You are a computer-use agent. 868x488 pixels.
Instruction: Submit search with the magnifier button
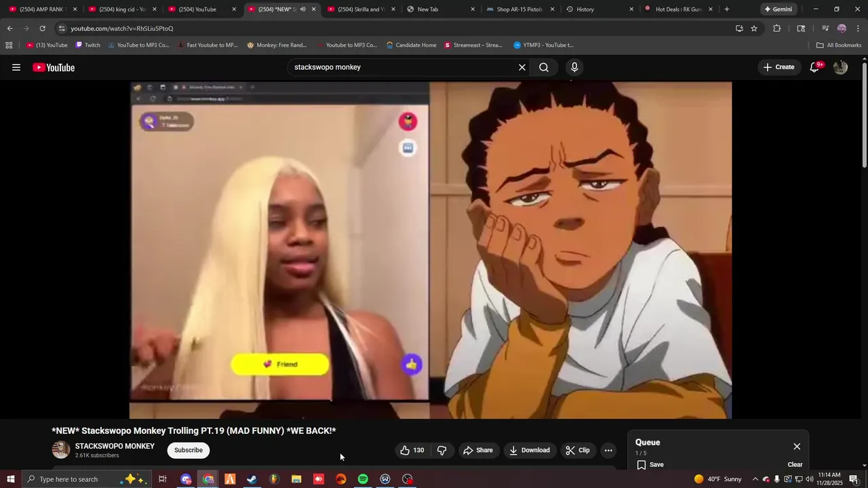(544, 67)
